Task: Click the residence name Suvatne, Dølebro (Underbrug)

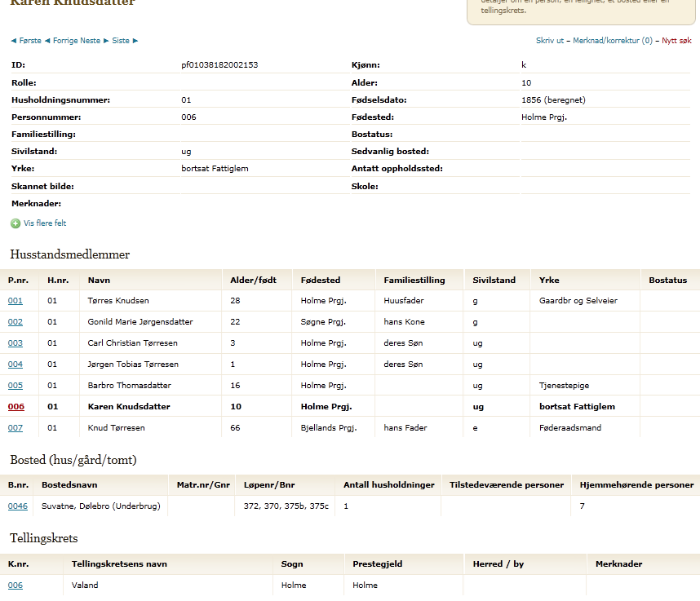Action: [x=101, y=506]
